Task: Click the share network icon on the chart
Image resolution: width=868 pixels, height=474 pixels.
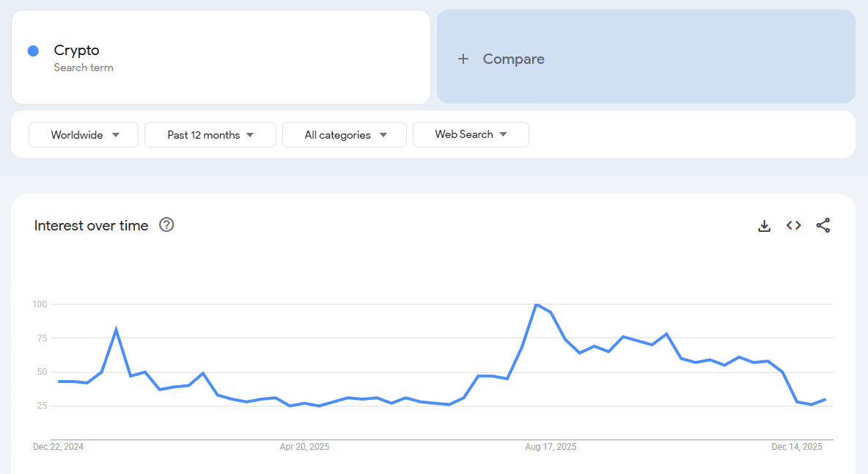Action: coord(823,225)
